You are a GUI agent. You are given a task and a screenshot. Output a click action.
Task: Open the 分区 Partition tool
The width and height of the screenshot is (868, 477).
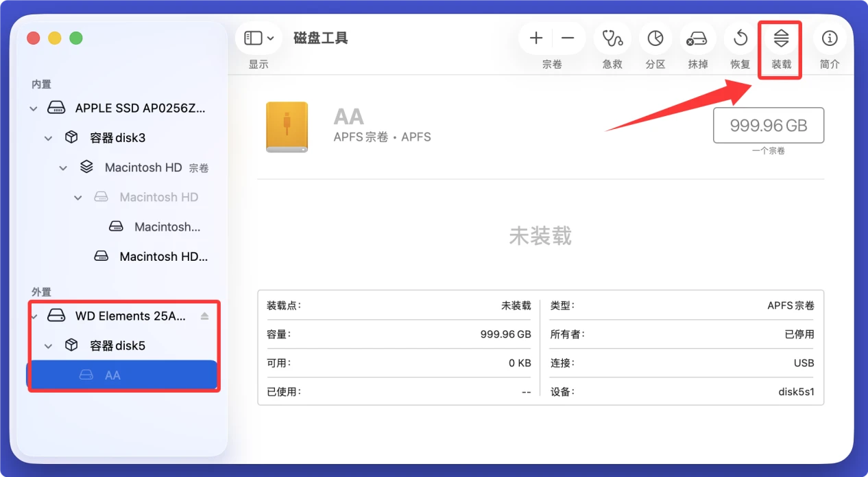pos(655,38)
